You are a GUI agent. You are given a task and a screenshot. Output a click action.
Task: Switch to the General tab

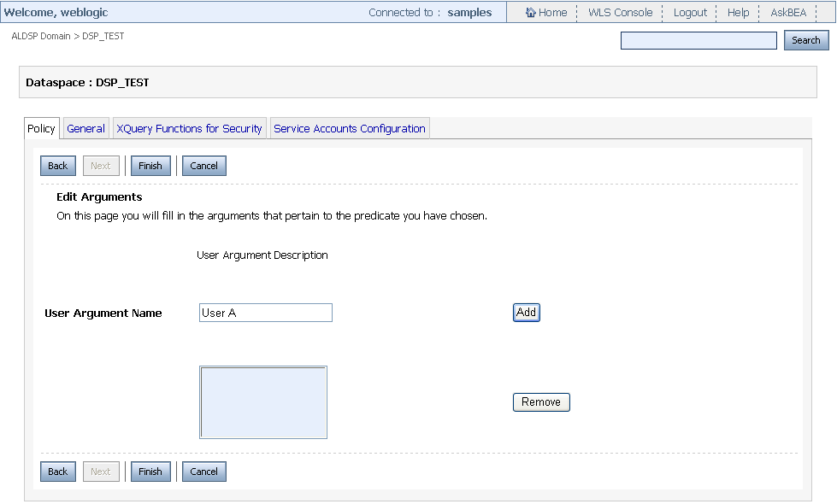(86, 128)
